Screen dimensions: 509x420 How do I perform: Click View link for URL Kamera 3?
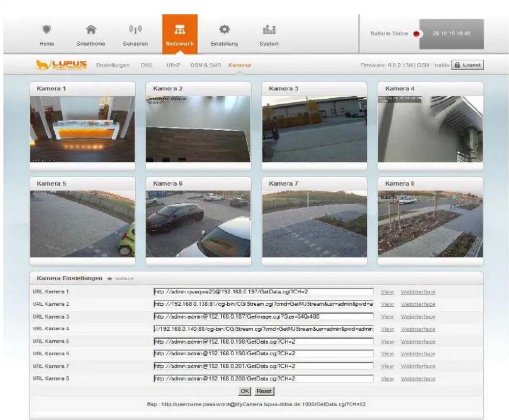click(x=387, y=317)
